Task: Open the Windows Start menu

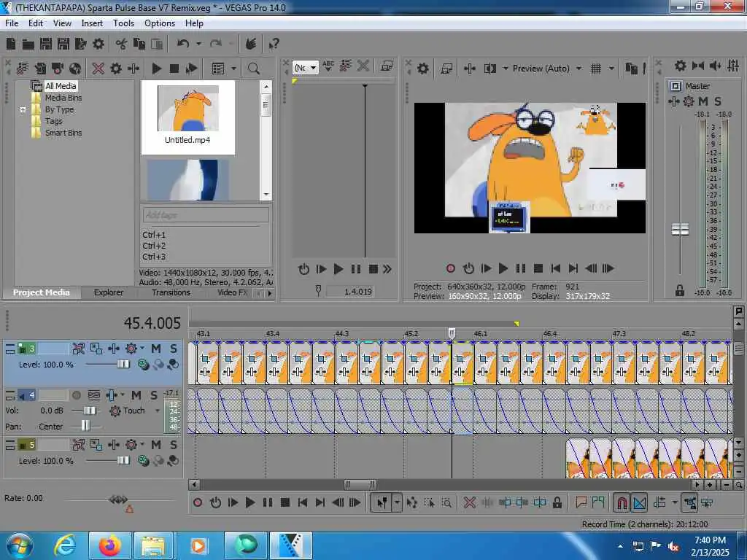Action: tap(19, 545)
